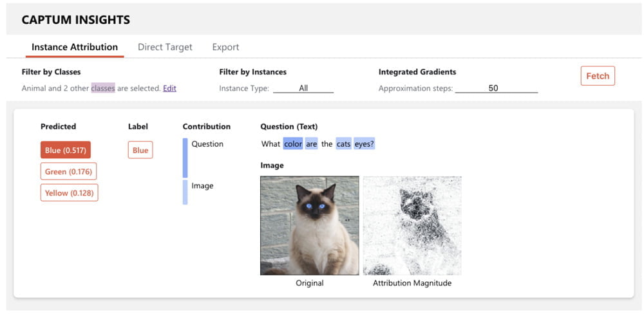
Task: Click the word 'are' in question text
Action: pyautogui.click(x=312, y=144)
